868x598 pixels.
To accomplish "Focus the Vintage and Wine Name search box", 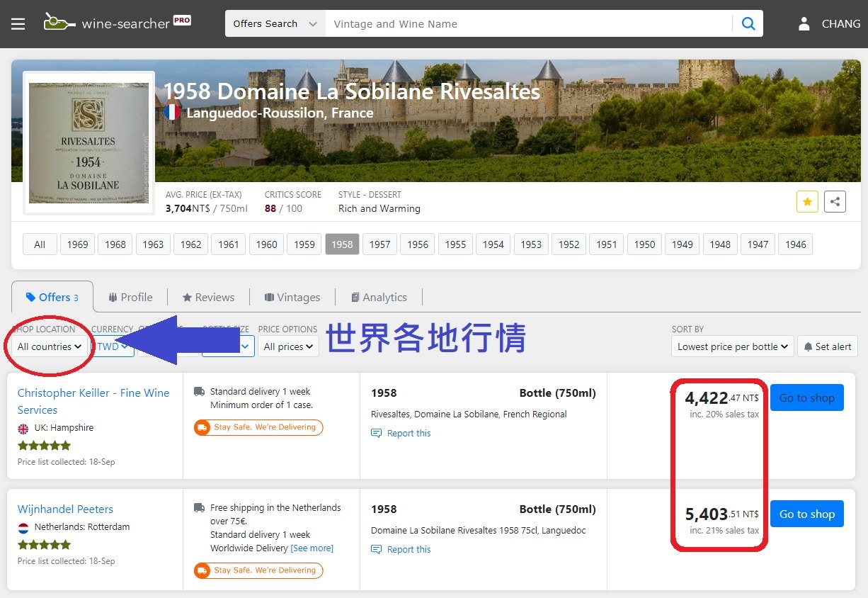I will [x=528, y=24].
